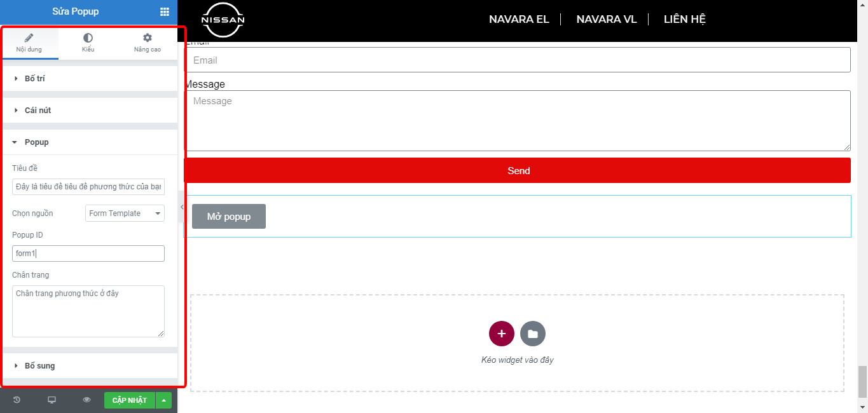Open save options arrow beside Cập nhật
This screenshot has width=868, height=413.
point(164,400)
